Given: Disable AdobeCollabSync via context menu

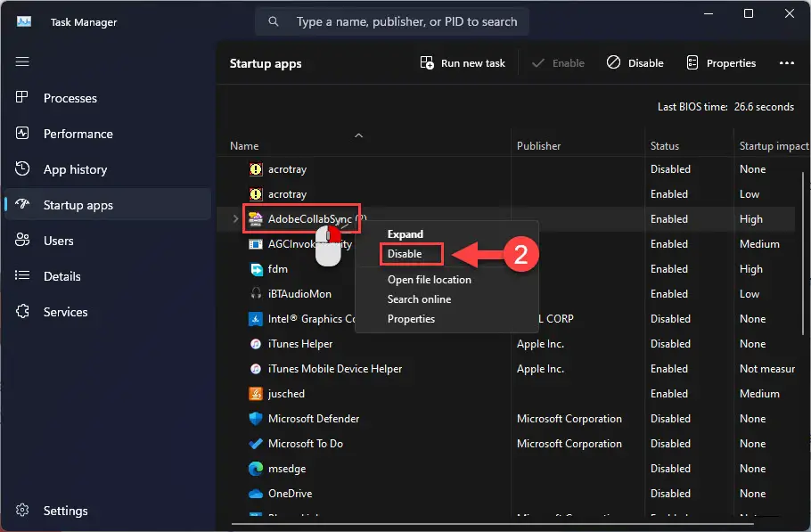Looking at the screenshot, I should (x=410, y=254).
